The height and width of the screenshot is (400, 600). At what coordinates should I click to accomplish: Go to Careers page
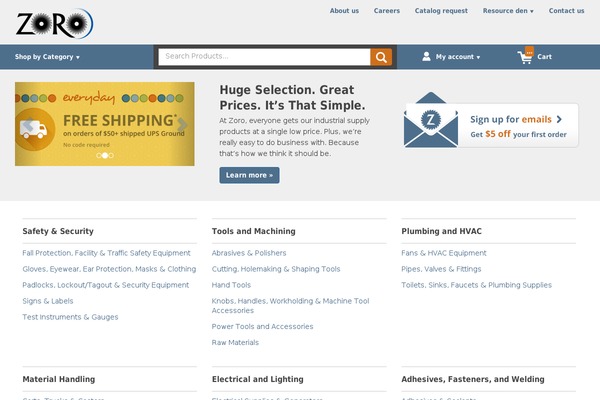[x=387, y=11]
